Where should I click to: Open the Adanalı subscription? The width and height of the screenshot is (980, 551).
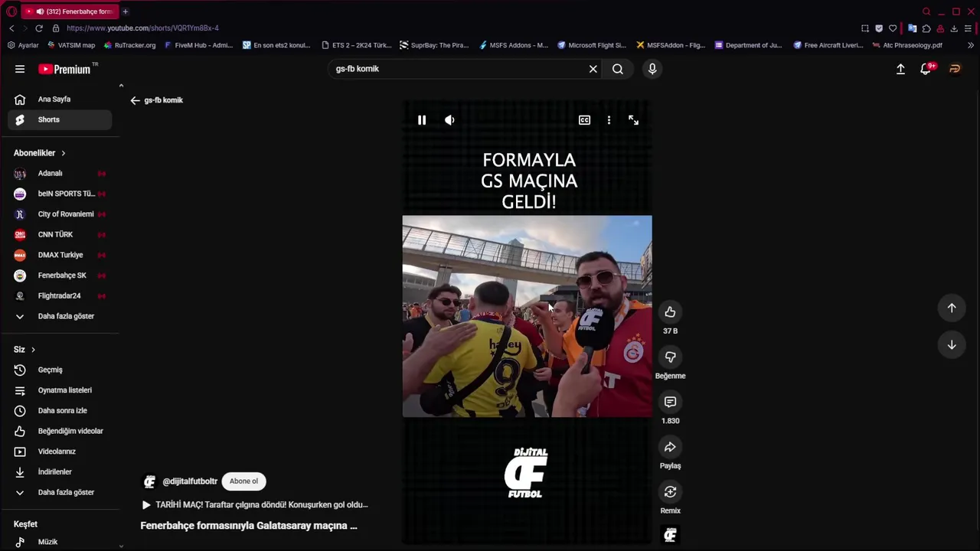point(60,174)
